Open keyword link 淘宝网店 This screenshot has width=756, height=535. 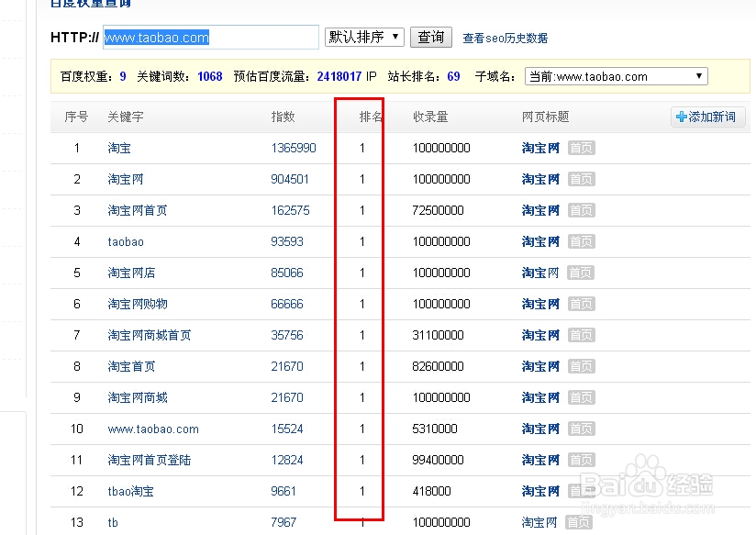click(131, 273)
